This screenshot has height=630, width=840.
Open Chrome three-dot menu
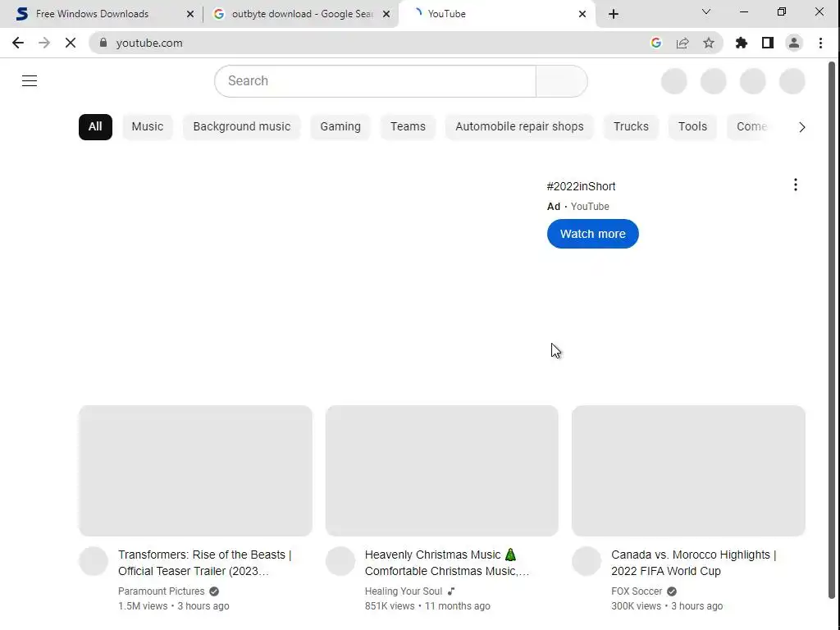[820, 43]
